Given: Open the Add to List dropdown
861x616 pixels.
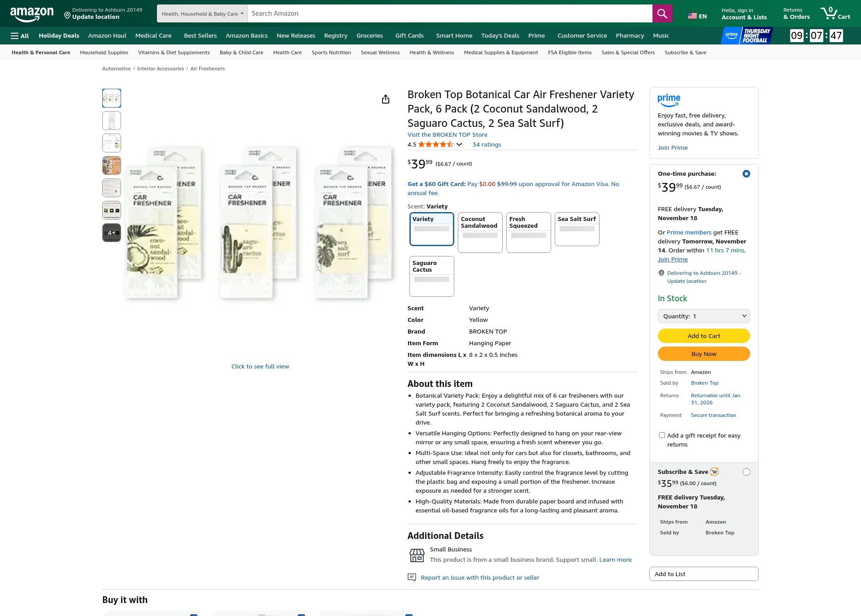Looking at the screenshot, I should pyautogui.click(x=704, y=574).
